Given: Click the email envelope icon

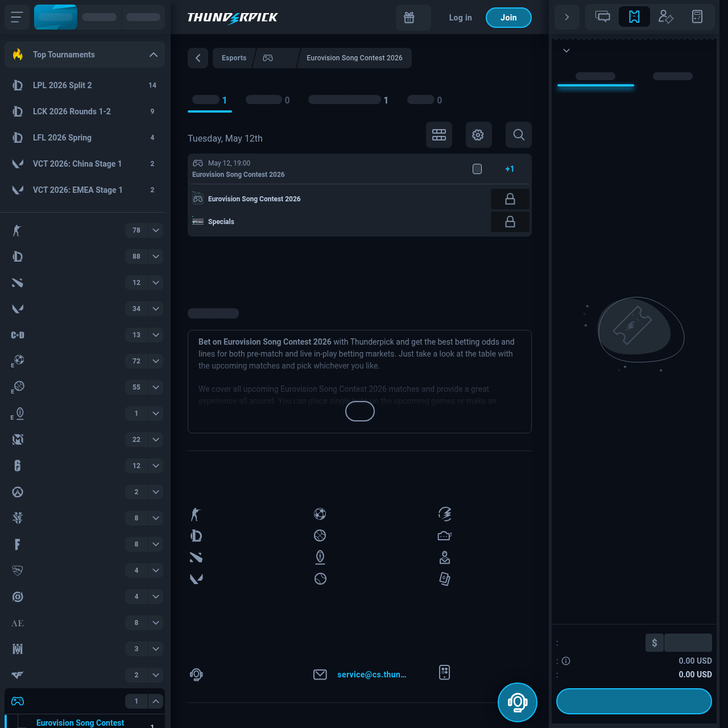Looking at the screenshot, I should pos(320,675).
